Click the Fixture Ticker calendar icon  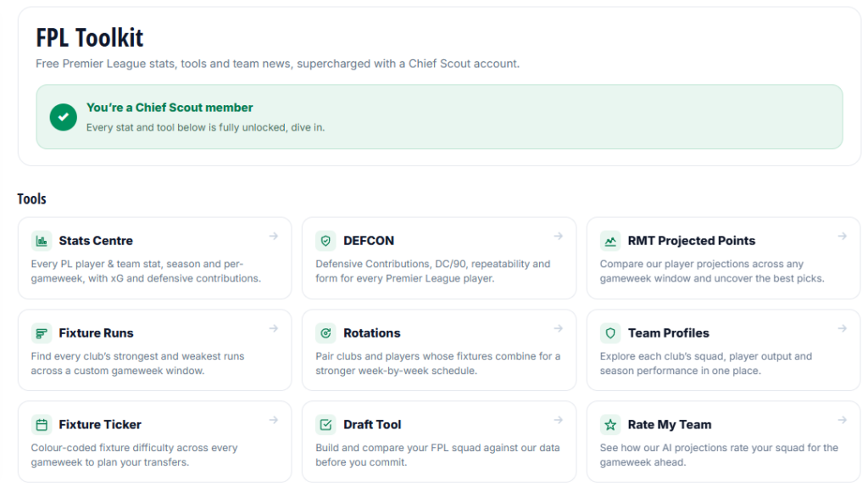tap(42, 425)
